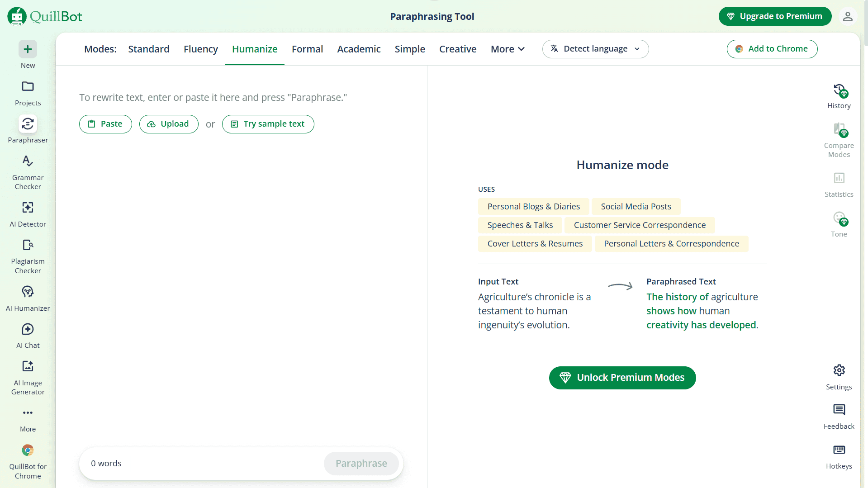Open Compare Modes panel
Screen dimensions: 868x488
[x=839, y=140]
